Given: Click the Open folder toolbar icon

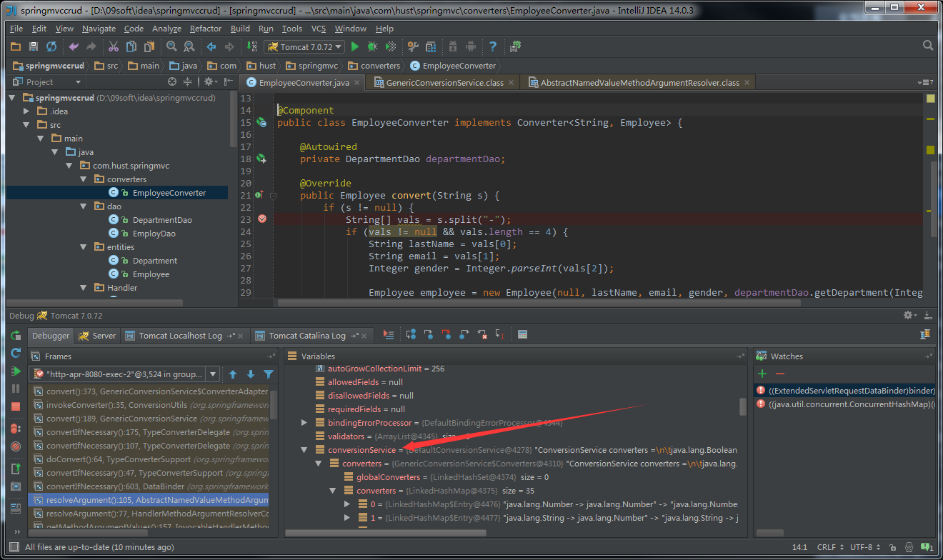Looking at the screenshot, I should [16, 46].
